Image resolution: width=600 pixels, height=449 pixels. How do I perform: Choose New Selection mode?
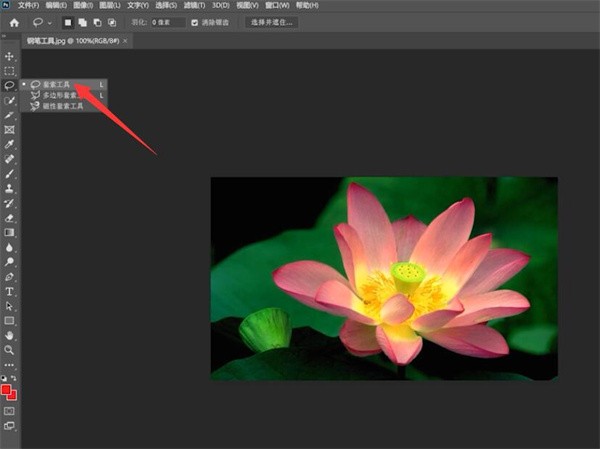pos(68,23)
